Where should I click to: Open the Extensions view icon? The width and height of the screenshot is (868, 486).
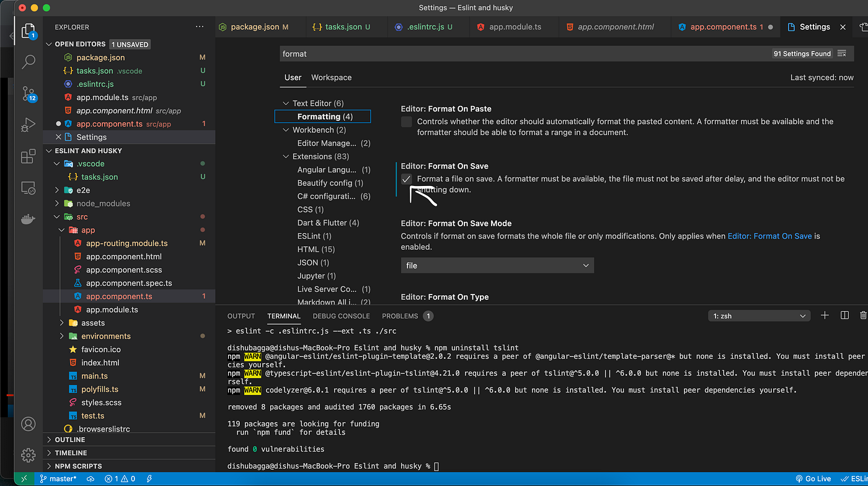(x=29, y=156)
